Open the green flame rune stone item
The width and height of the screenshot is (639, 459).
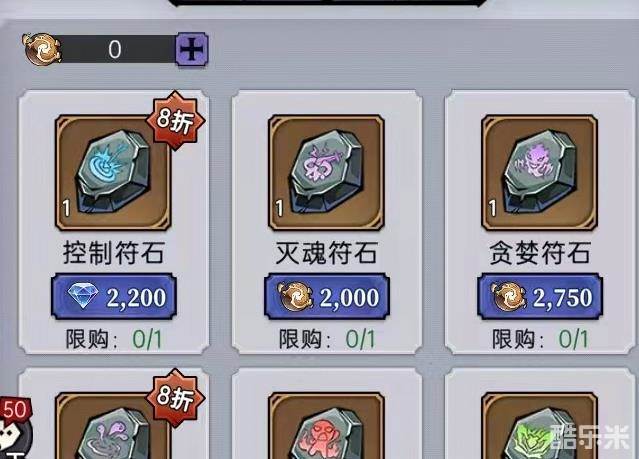539,426
